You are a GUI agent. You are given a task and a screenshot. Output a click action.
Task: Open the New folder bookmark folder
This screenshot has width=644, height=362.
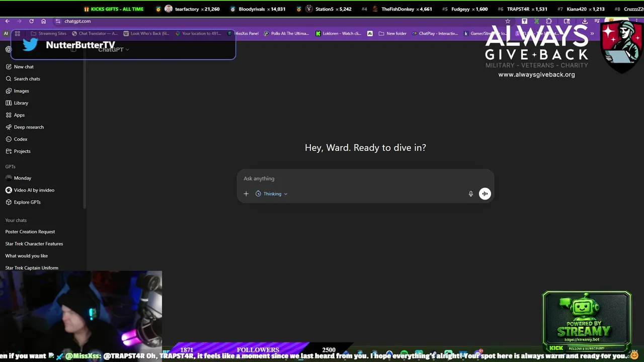[x=392, y=34]
